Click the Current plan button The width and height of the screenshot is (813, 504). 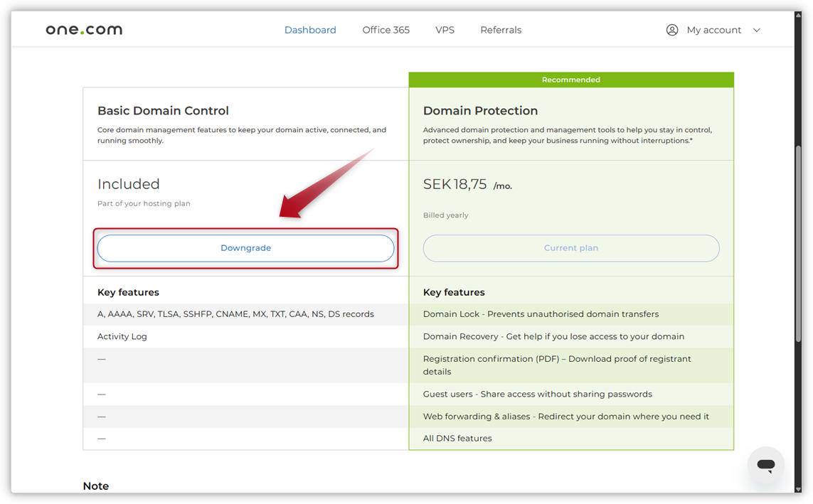coord(571,247)
